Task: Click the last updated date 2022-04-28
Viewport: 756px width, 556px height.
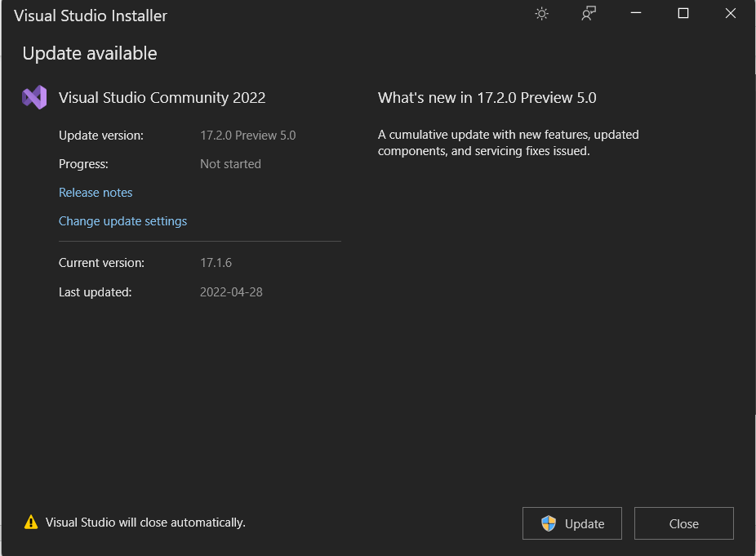Action: click(231, 292)
